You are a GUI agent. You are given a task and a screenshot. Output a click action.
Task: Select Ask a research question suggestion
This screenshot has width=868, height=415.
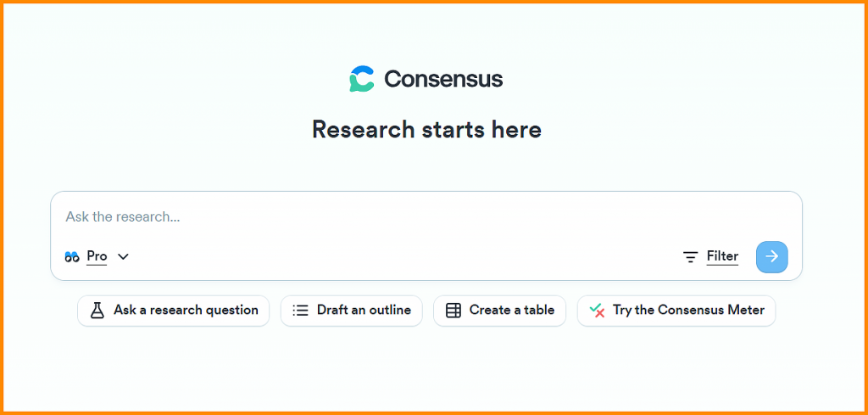click(173, 311)
